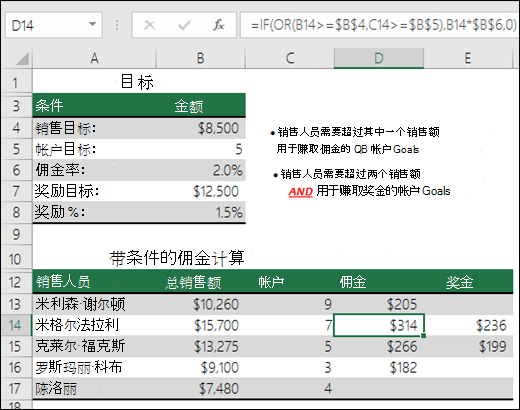Select column E header
This screenshot has width=520, height=410.
[x=468, y=58]
